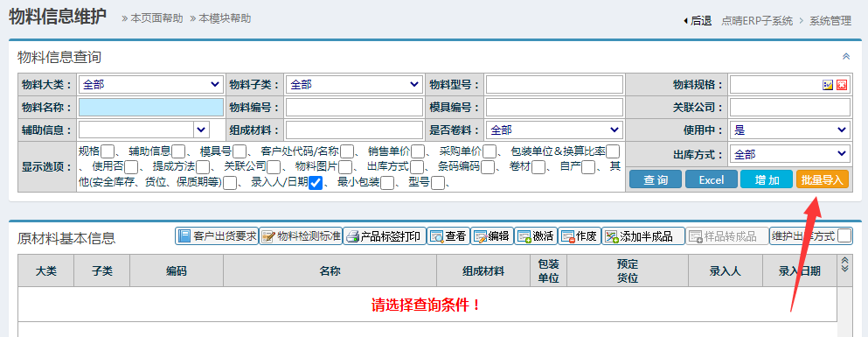Click the 查询 search button
The width and height of the screenshot is (868, 337).
point(656,179)
